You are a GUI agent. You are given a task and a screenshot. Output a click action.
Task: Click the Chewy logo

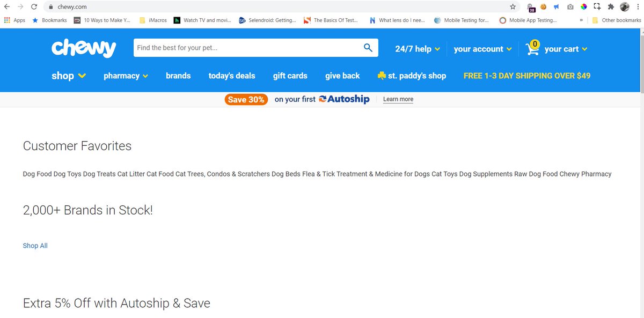[x=84, y=48]
